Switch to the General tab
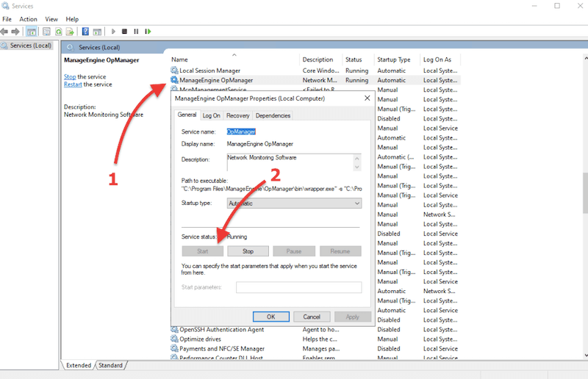The width and height of the screenshot is (588, 379). point(187,115)
